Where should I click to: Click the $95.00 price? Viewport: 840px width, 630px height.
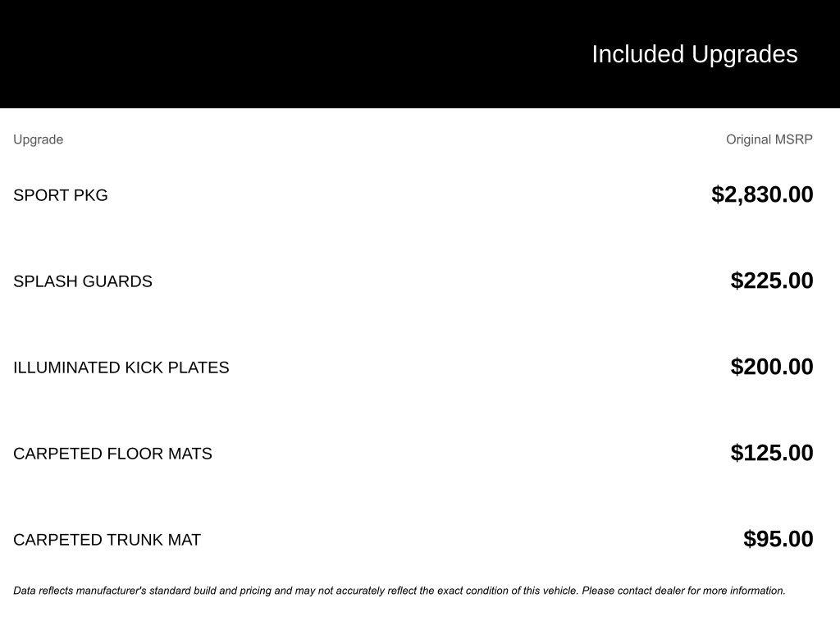click(x=778, y=539)
